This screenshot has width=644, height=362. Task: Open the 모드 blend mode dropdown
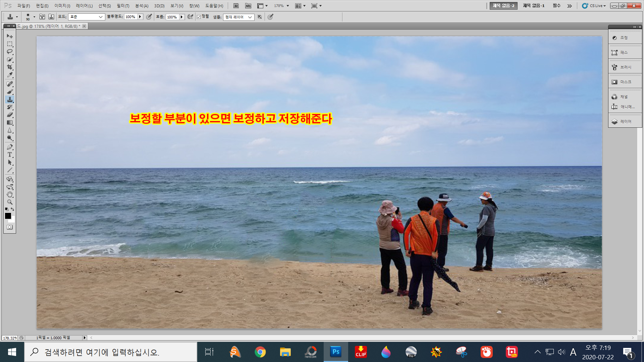tap(86, 17)
